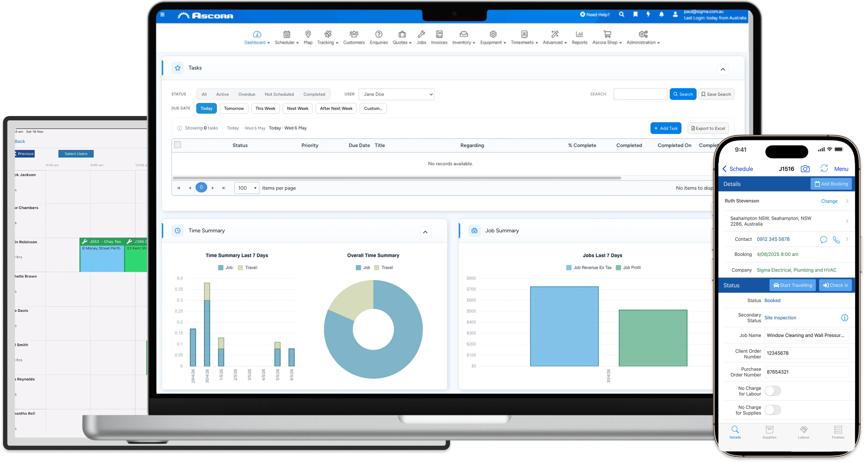868x462 pixels.
Task: Open the Customers icon
Action: pos(354,34)
